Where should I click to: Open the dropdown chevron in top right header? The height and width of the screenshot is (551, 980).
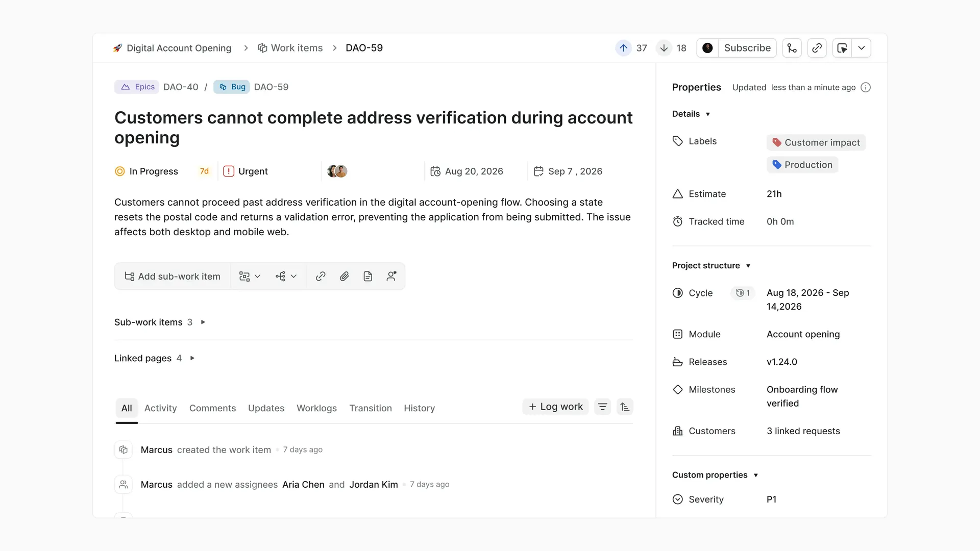862,48
